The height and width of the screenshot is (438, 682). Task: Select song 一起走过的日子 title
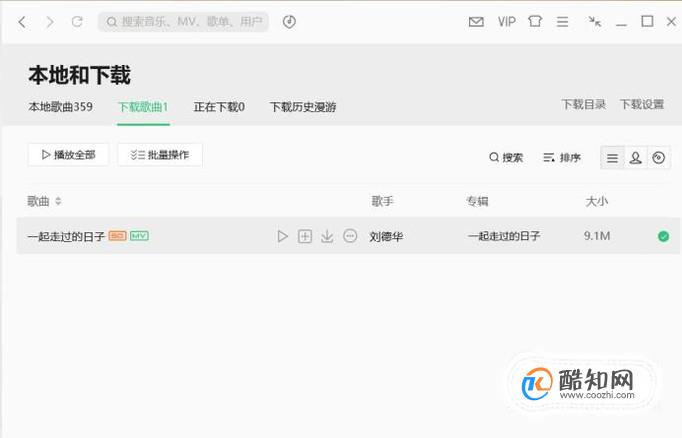click(66, 237)
